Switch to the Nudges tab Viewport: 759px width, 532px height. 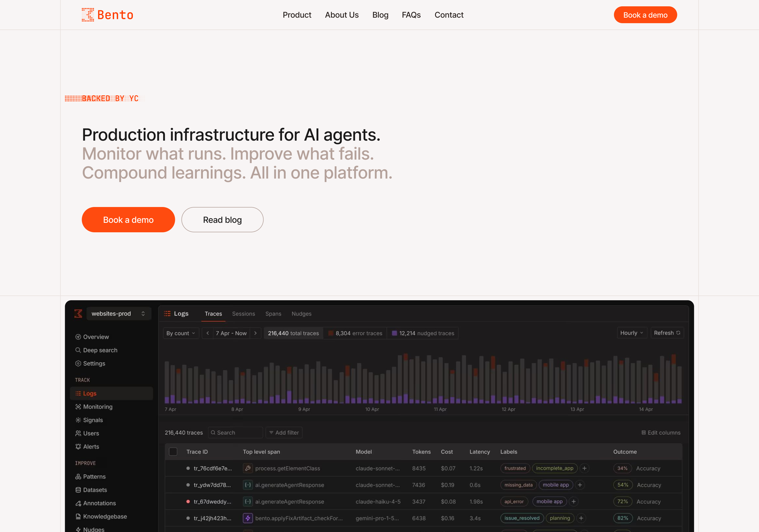click(x=301, y=314)
